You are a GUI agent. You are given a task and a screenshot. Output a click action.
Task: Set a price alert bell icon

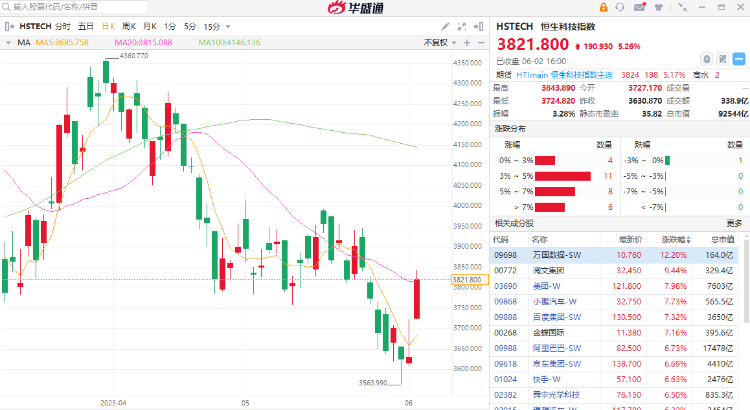(x=706, y=59)
